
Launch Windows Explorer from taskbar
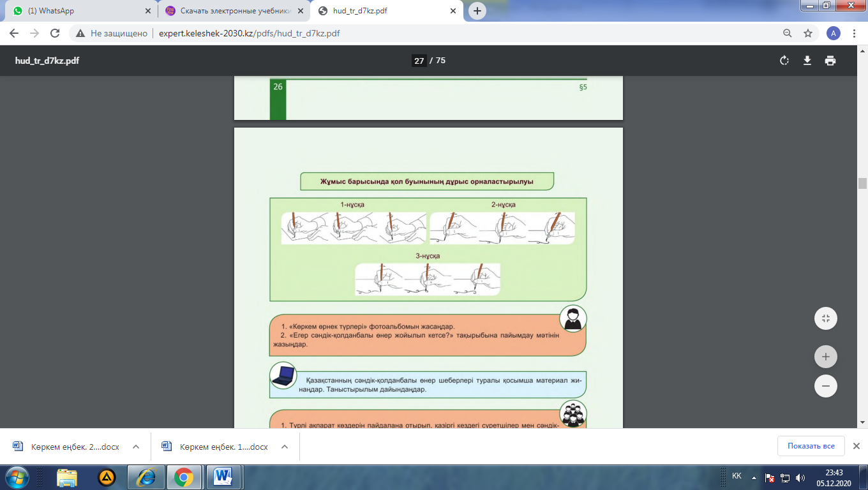pyautogui.click(x=67, y=477)
